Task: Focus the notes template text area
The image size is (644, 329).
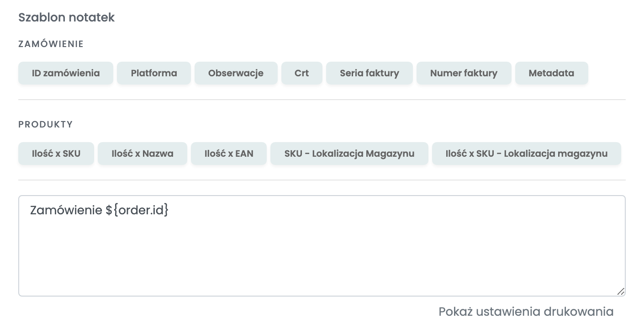Action: coord(322,246)
